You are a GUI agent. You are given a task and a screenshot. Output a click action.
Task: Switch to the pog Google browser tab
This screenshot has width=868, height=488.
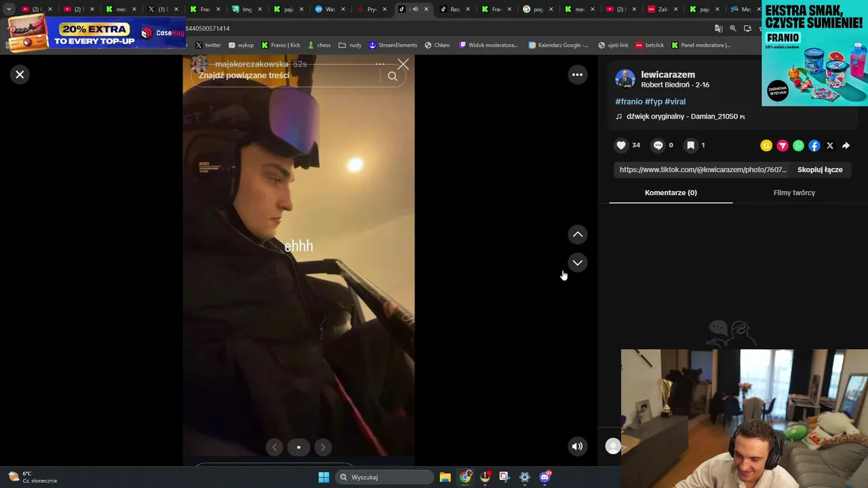coord(537,9)
